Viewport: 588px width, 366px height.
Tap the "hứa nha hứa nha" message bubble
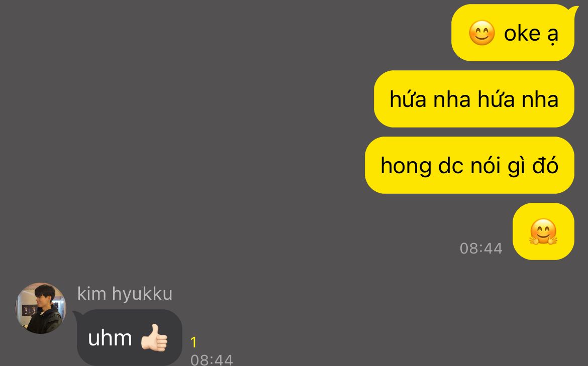coord(474,99)
